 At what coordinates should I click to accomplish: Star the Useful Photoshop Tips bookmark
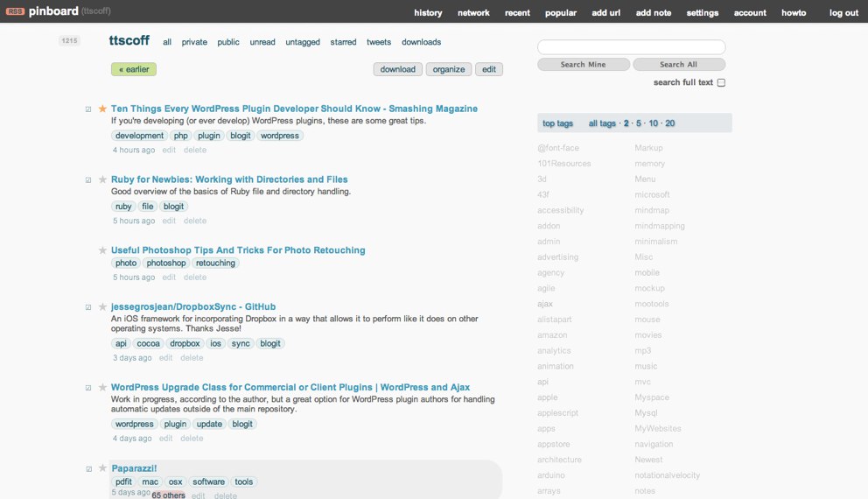(x=102, y=250)
